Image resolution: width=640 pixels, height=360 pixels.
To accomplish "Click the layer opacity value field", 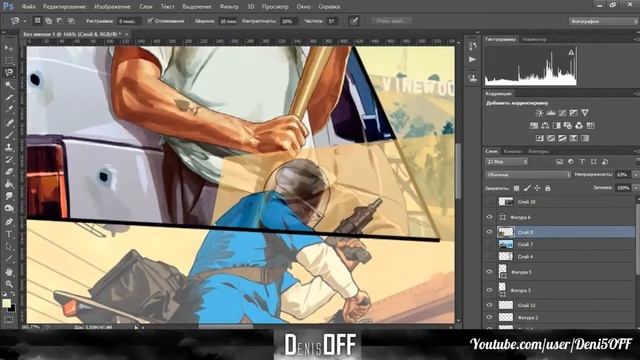I will [623, 175].
